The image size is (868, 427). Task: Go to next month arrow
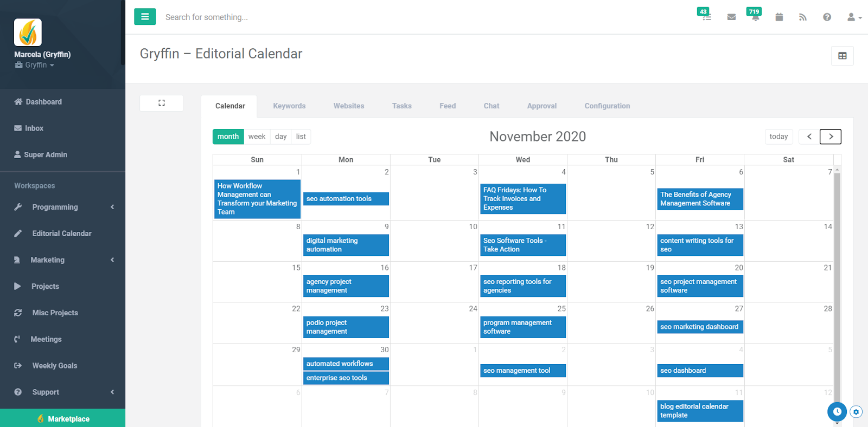click(x=830, y=137)
